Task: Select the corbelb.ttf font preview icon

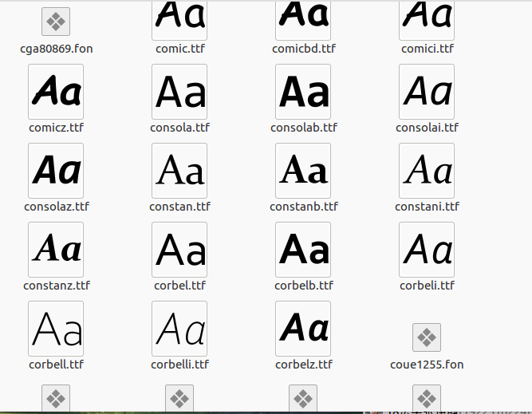Action: pos(303,250)
